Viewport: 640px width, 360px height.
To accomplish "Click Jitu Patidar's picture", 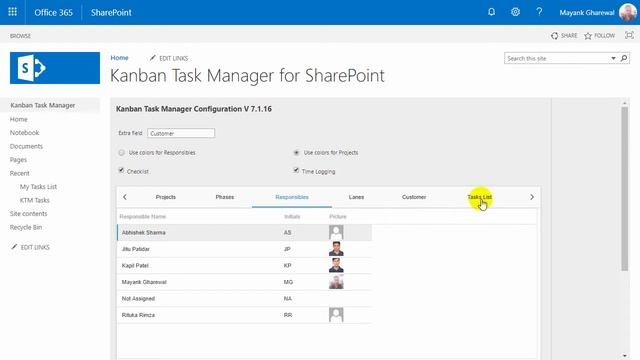I will pos(336,249).
